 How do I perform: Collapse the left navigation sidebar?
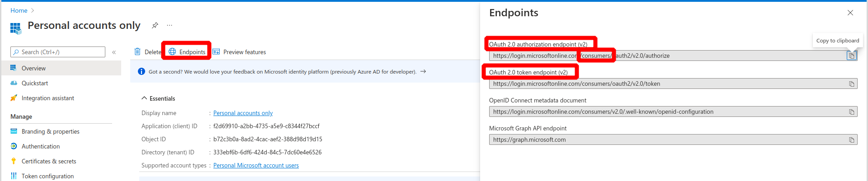(x=114, y=52)
